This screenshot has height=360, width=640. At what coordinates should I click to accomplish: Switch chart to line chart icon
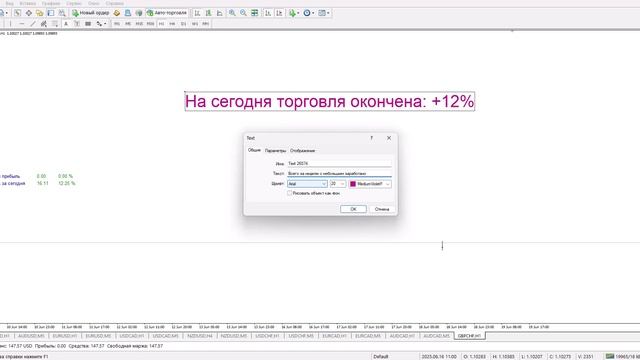click(x=220, y=13)
